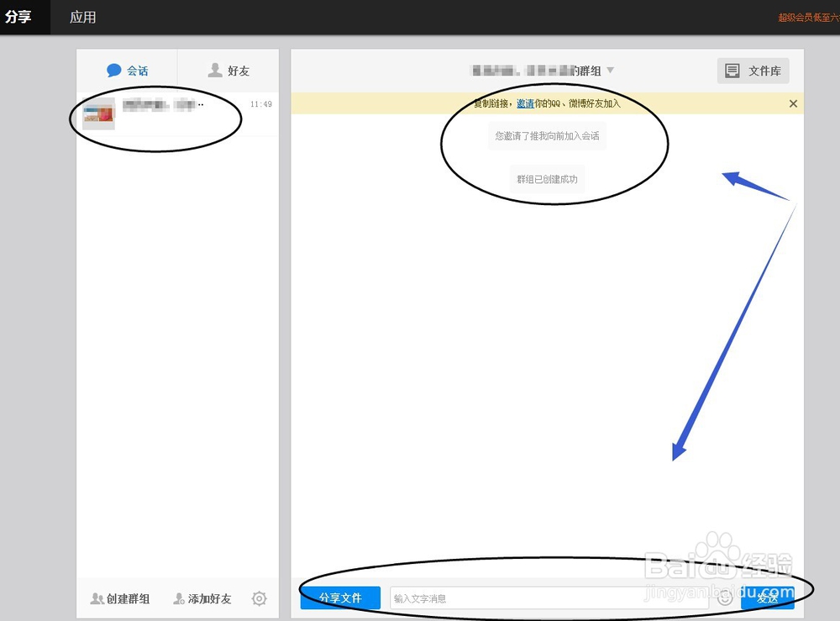Click the person icon on 好友 tab
The height and width of the screenshot is (621, 840).
click(x=217, y=70)
